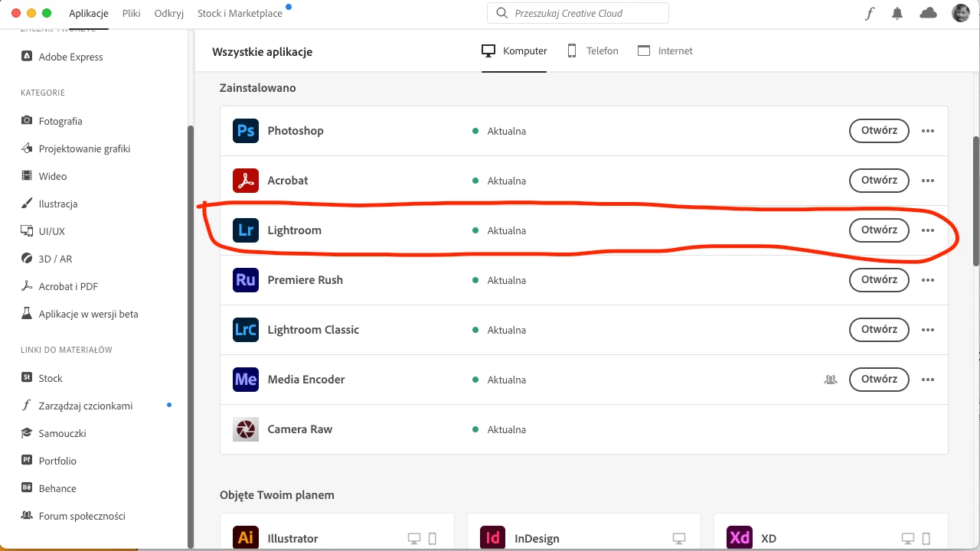Screen dimensions: 980x551
Task: Switch to the Odkryj tab
Action: [169, 13]
